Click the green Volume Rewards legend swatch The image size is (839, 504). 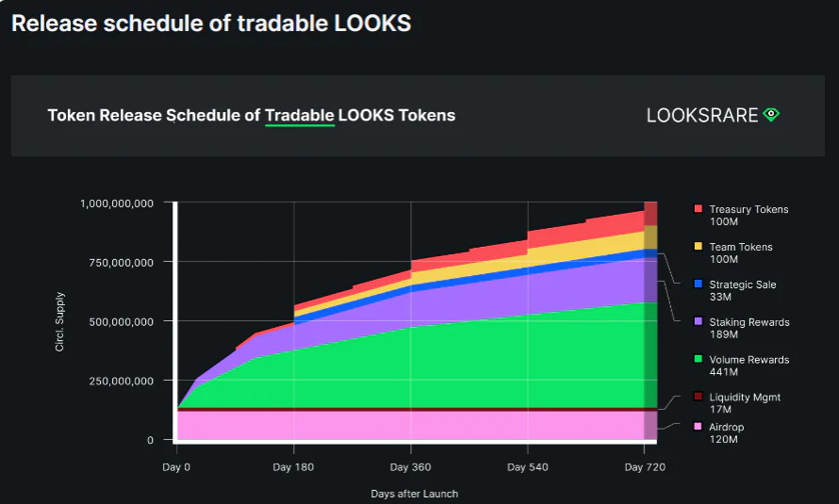[698, 359]
